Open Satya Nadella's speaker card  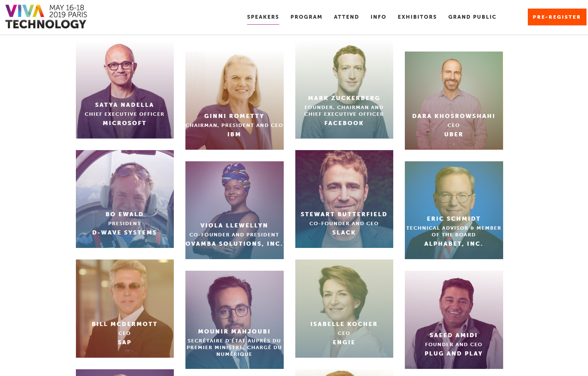point(125,90)
